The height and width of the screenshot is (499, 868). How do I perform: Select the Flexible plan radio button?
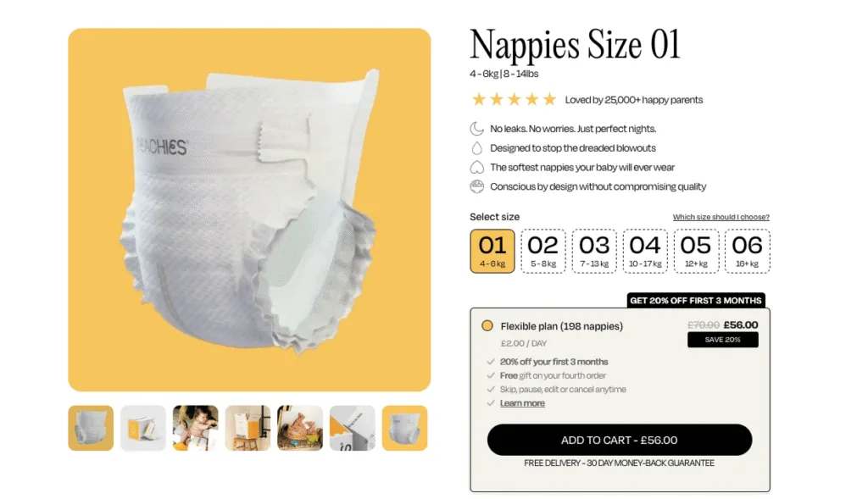(487, 326)
